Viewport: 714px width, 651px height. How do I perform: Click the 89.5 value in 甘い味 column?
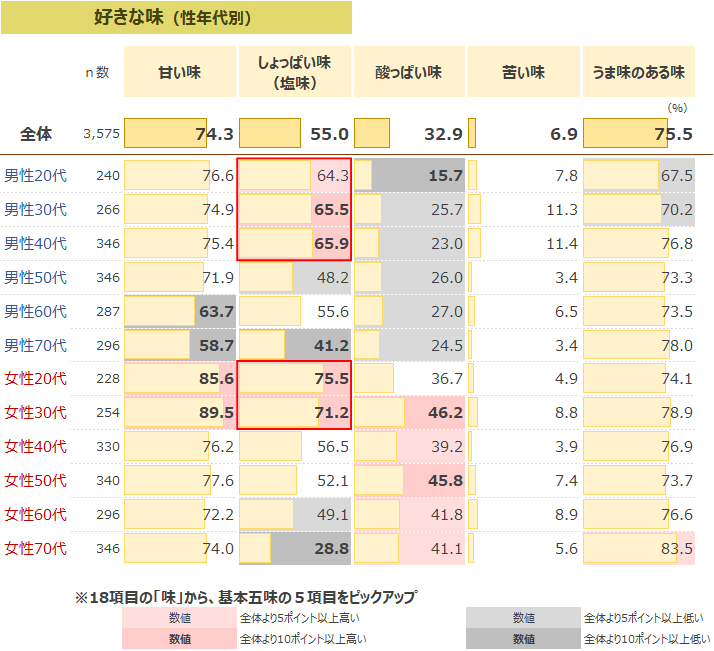point(215,413)
